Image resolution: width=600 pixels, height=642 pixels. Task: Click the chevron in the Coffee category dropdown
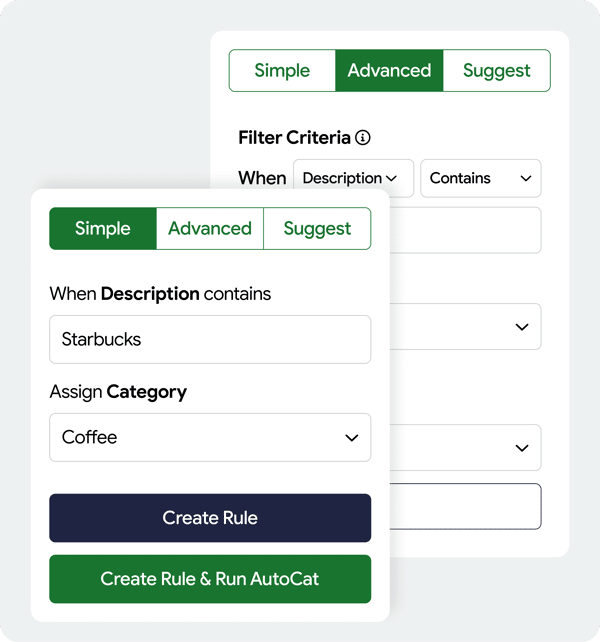click(x=351, y=438)
